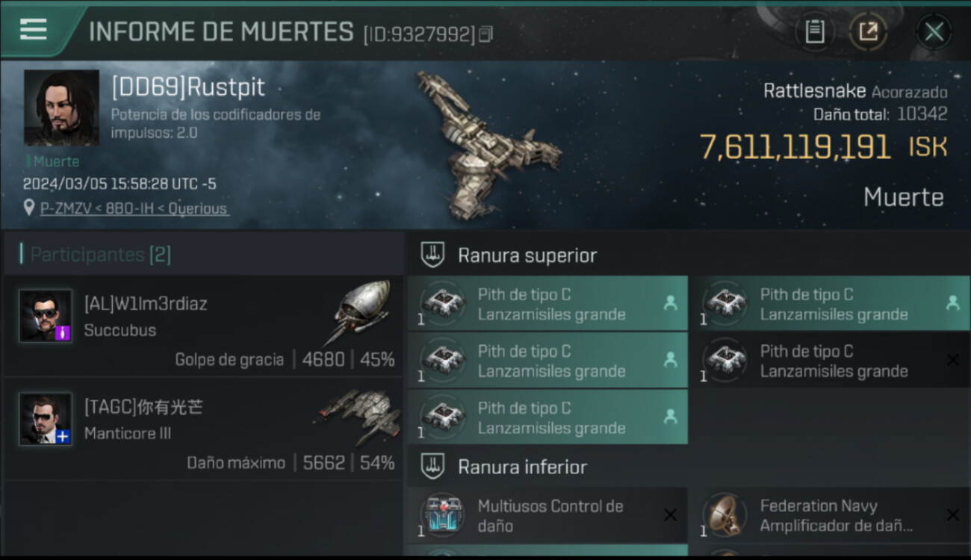Select the Succubus ship icon
This screenshot has height=560, width=971.
pyautogui.click(x=362, y=312)
